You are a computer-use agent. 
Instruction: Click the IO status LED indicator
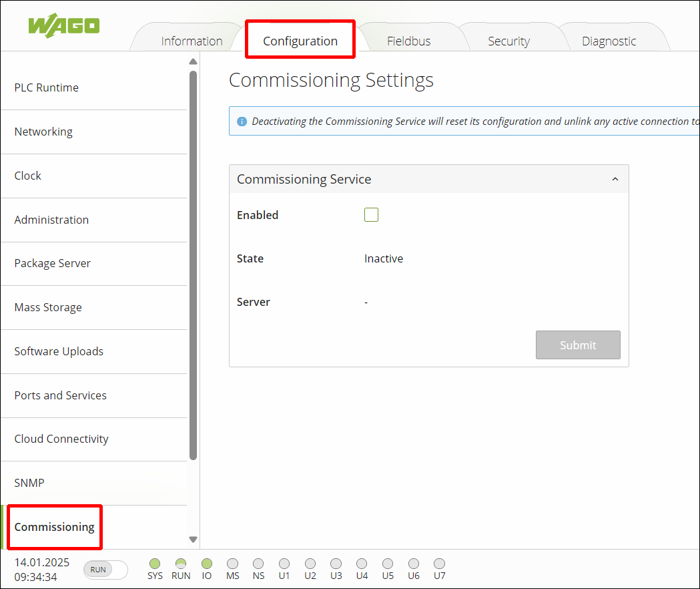207,563
